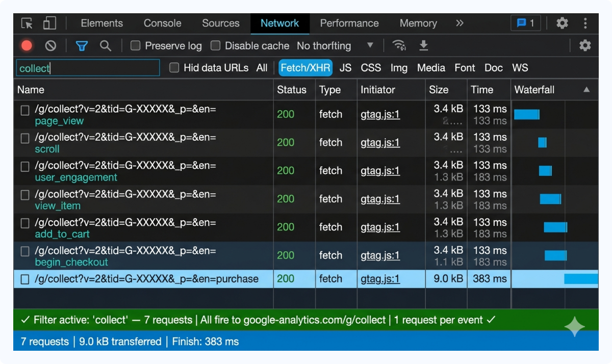Toggle the device toolbar icon
Screen dimensions: 612x364
49,23
